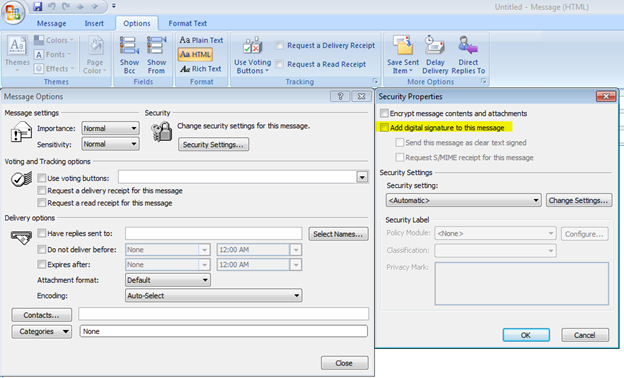Viewport: 624px width, 378px height.
Task: Click the Select Names button
Action: pyautogui.click(x=338, y=234)
